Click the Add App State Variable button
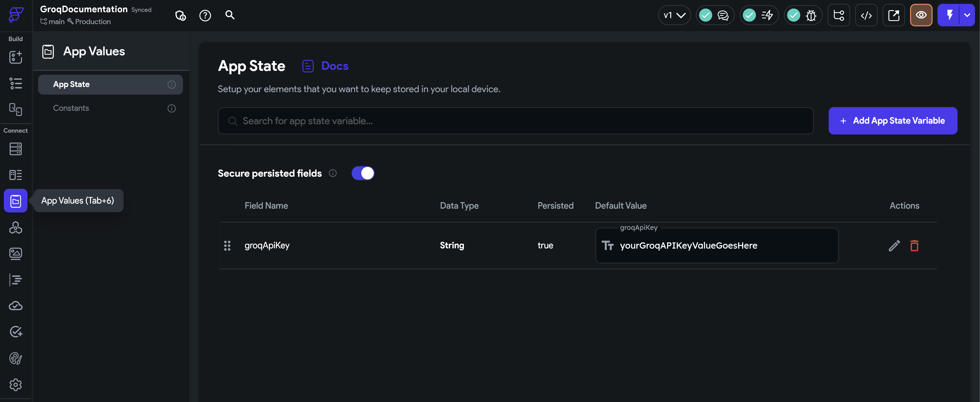The image size is (980, 402). [893, 121]
